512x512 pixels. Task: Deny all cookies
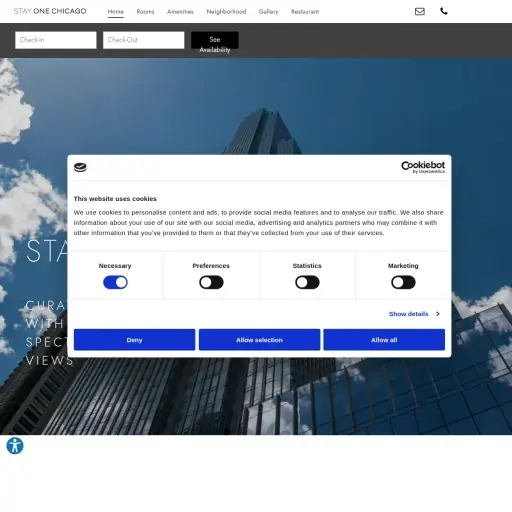point(134,340)
